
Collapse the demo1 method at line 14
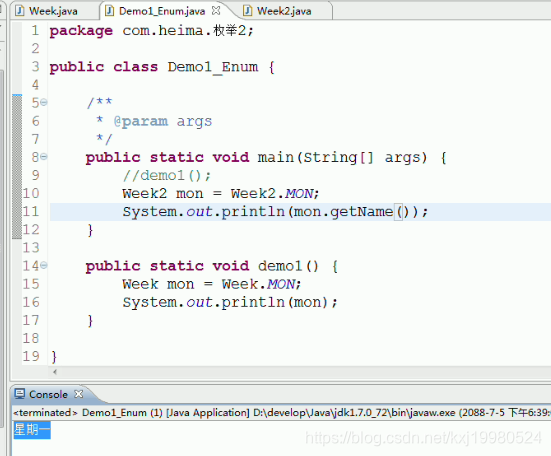click(44, 265)
